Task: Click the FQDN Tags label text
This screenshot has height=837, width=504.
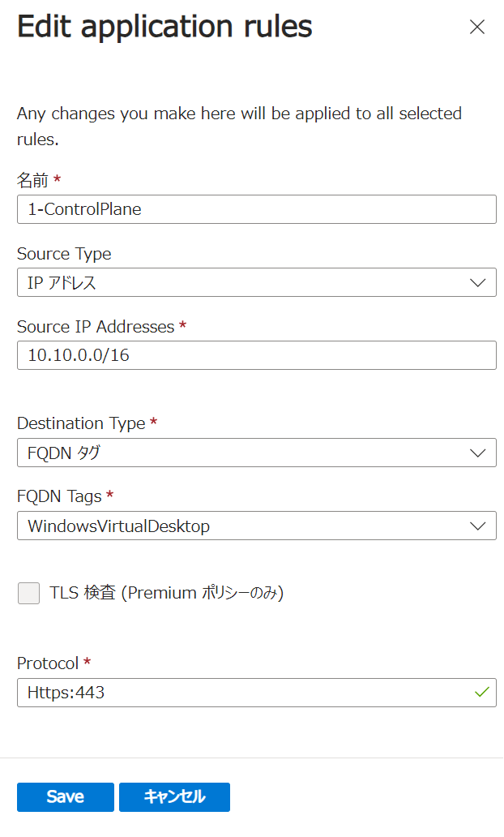Action: tap(60, 496)
